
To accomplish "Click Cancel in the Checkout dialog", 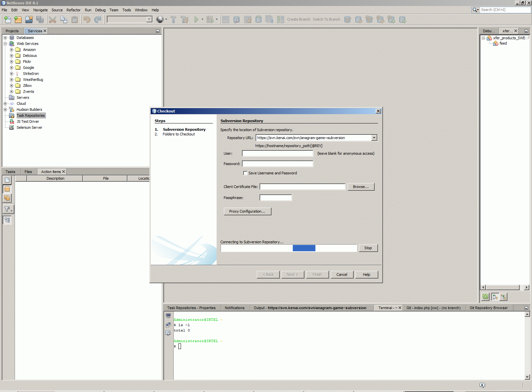I will [342, 275].
